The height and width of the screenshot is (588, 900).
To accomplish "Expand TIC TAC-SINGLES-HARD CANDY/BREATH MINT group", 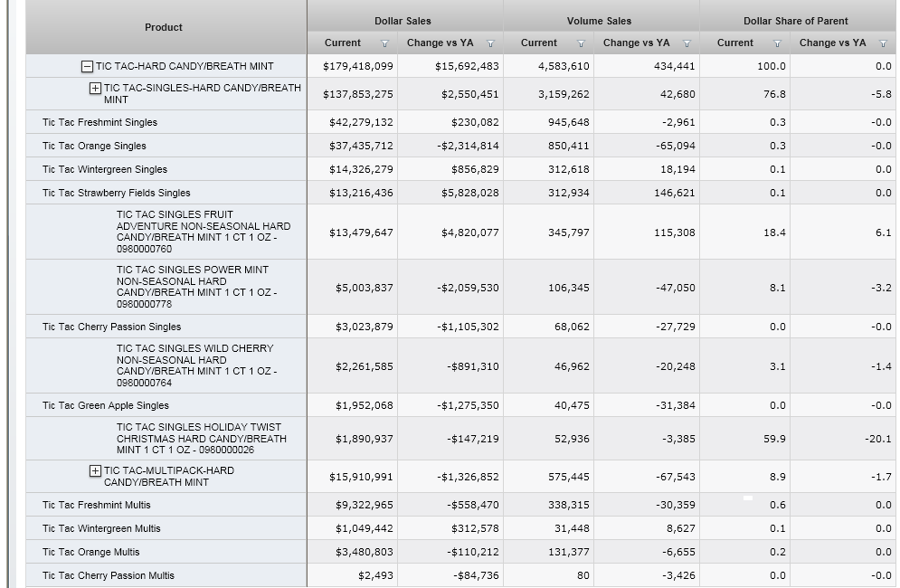I will (95, 89).
